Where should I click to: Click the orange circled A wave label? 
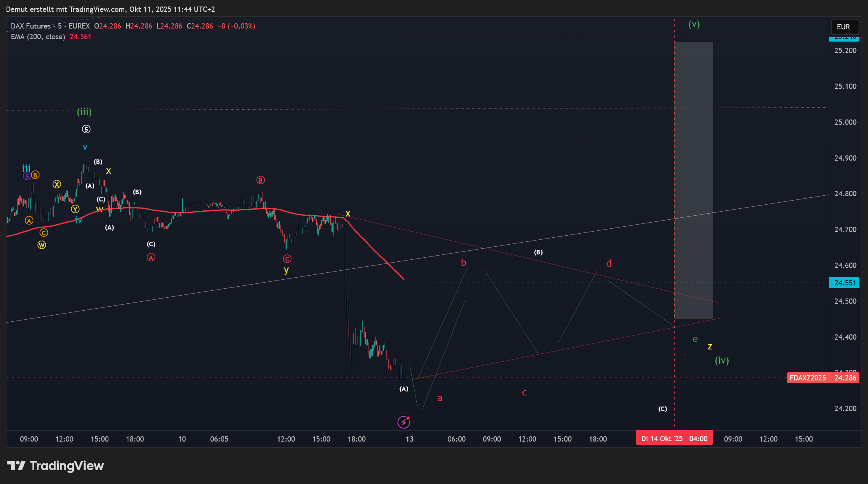tap(29, 221)
